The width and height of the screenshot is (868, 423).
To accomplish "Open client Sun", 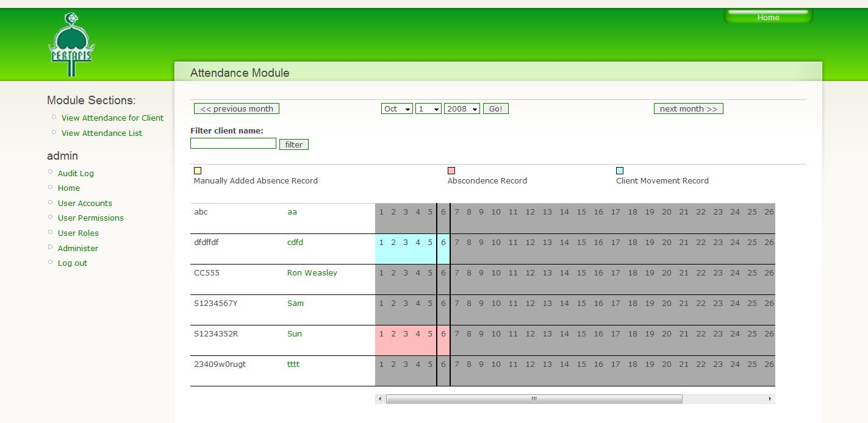I will point(295,333).
